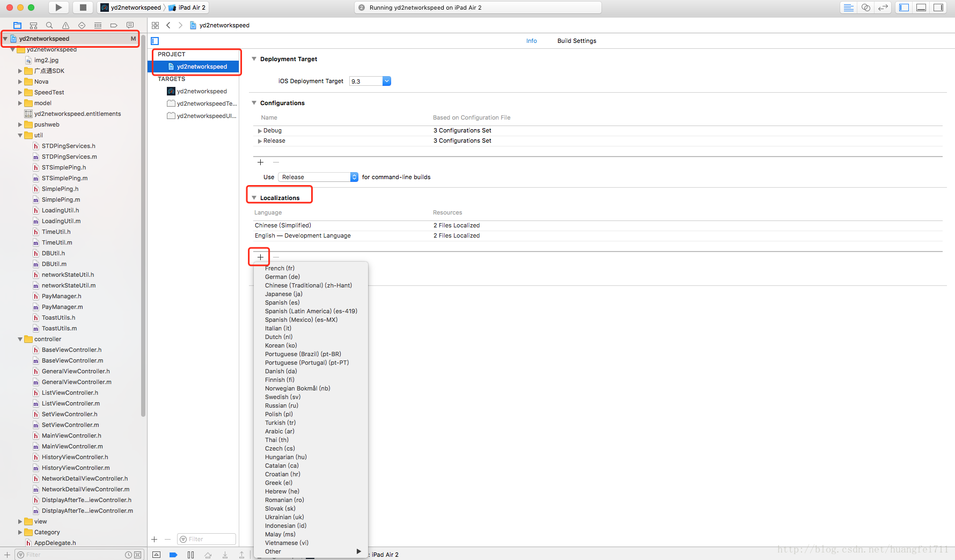Hide the debug area with bottom-bar icon

point(156,555)
